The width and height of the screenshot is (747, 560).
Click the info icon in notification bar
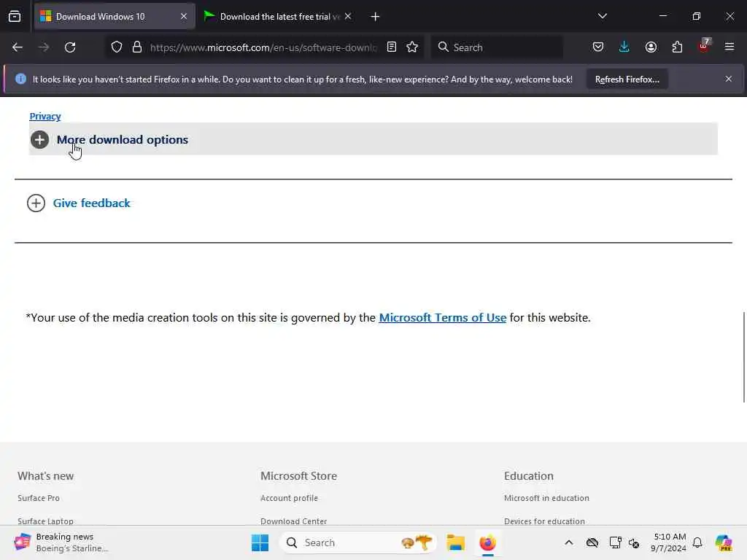click(20, 79)
